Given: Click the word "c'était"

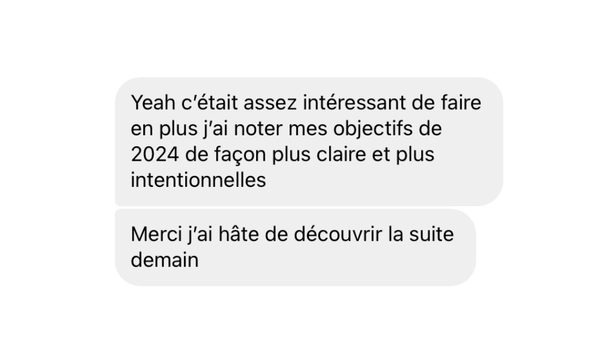Looking at the screenshot, I should point(209,103).
